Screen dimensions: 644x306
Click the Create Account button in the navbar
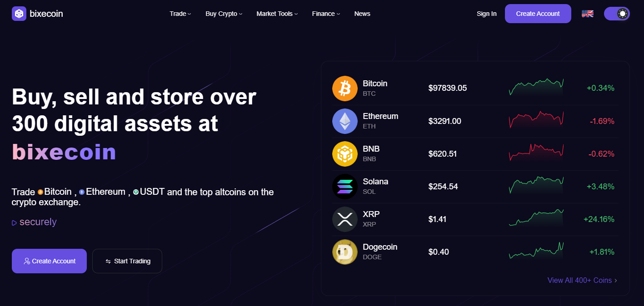pyautogui.click(x=538, y=14)
